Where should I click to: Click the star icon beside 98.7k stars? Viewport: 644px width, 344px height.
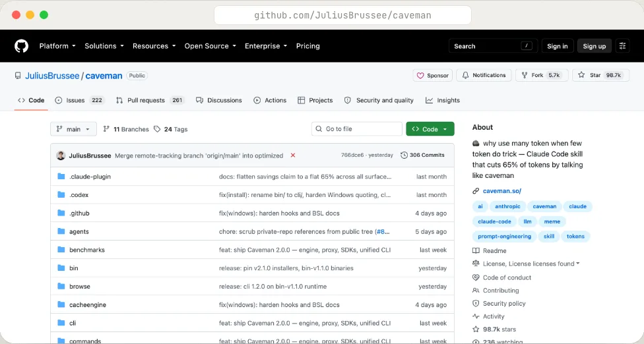pos(476,330)
